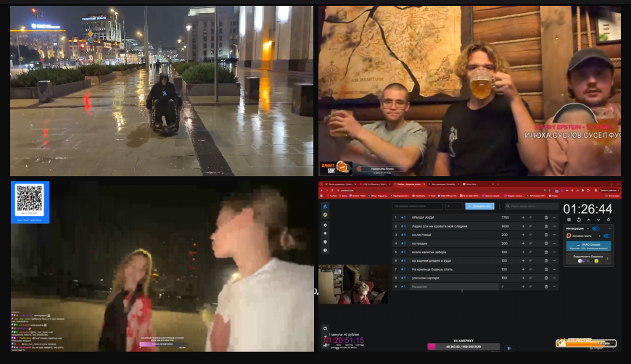
Task: Delete the lot на лестнице
Action: pyautogui.click(x=546, y=235)
